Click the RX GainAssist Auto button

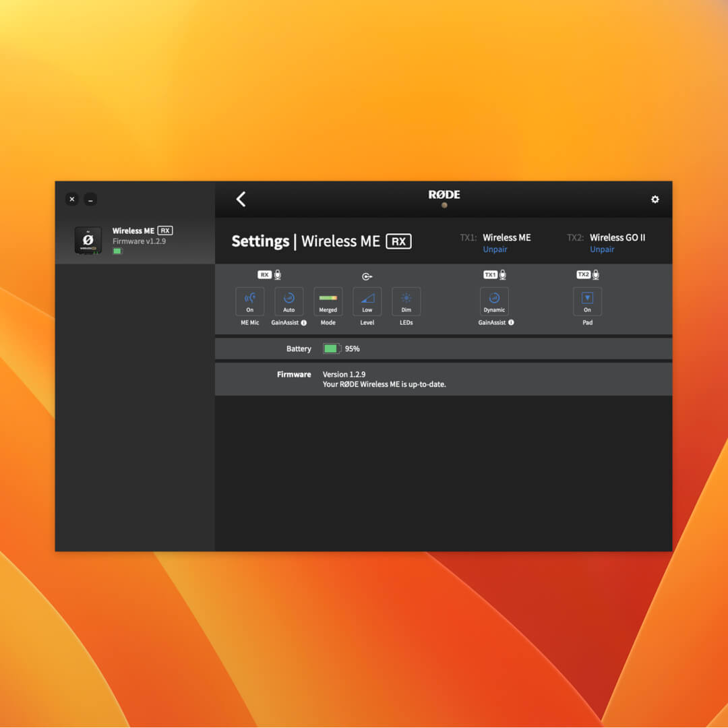[x=289, y=301]
